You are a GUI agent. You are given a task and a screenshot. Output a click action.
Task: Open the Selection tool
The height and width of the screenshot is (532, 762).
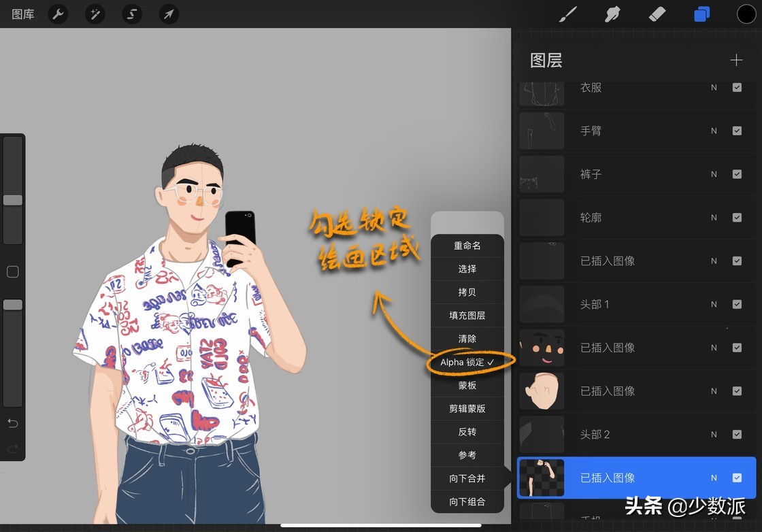tap(132, 14)
